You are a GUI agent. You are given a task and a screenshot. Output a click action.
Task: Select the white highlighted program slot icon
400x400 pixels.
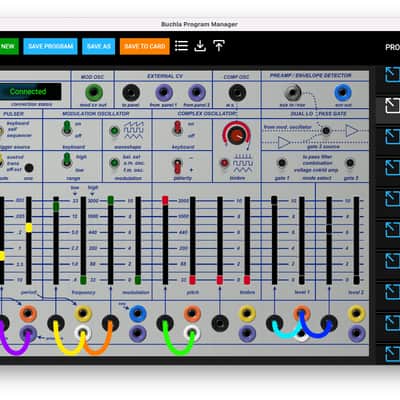pos(392,106)
